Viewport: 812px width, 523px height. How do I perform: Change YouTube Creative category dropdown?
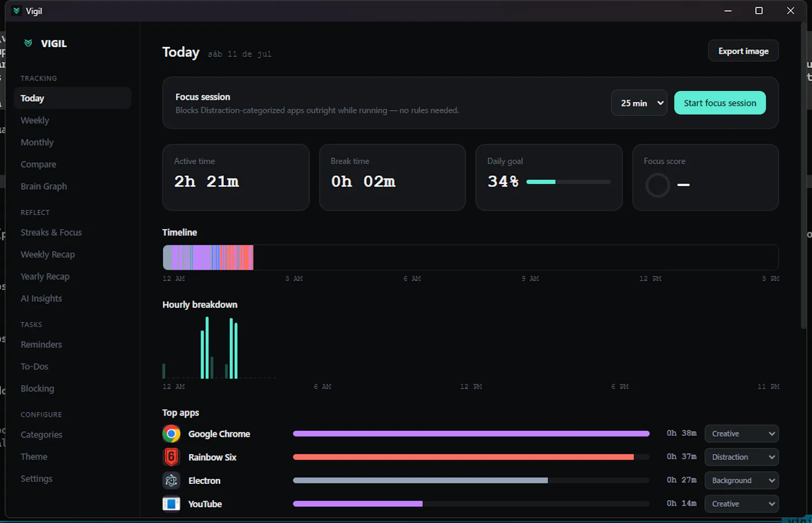tap(741, 504)
